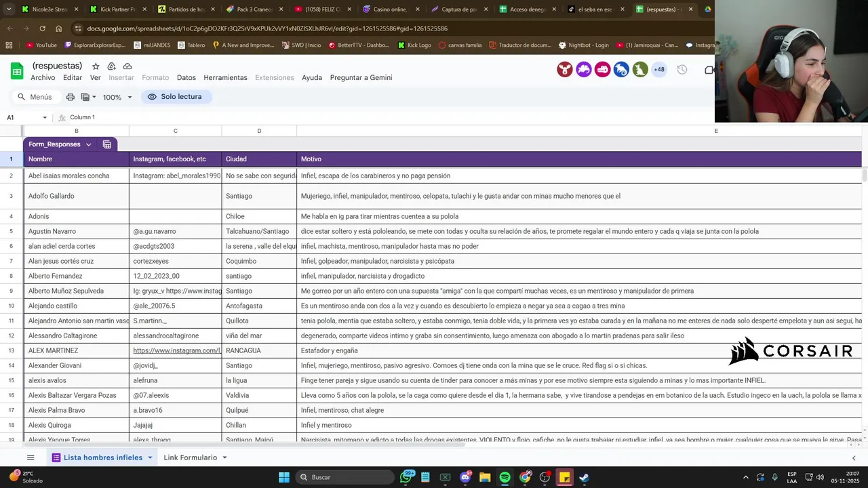The width and height of the screenshot is (868, 488).
Task: Click the table icon next to Form_Responses
Action: click(x=107, y=144)
